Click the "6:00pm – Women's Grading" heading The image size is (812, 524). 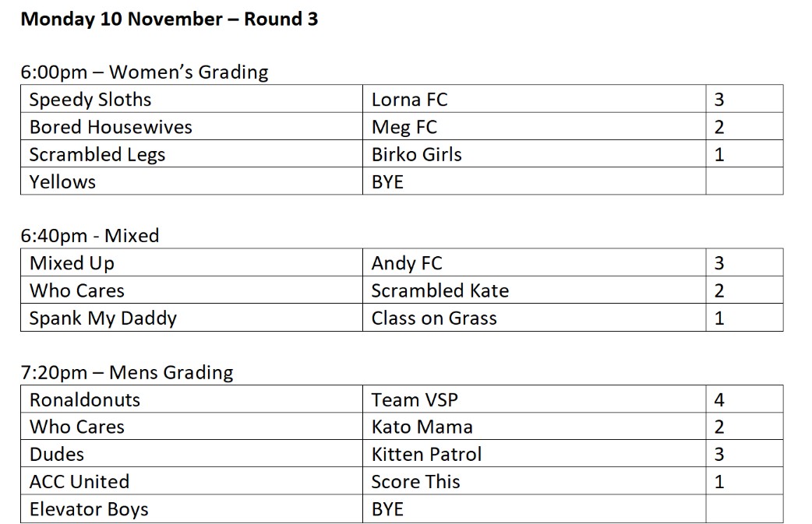point(144,72)
